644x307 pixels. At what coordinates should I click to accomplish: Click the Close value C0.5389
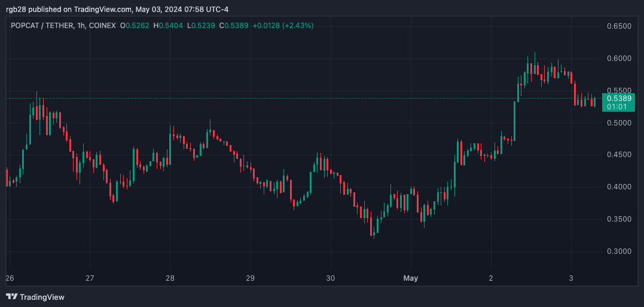pyautogui.click(x=234, y=26)
